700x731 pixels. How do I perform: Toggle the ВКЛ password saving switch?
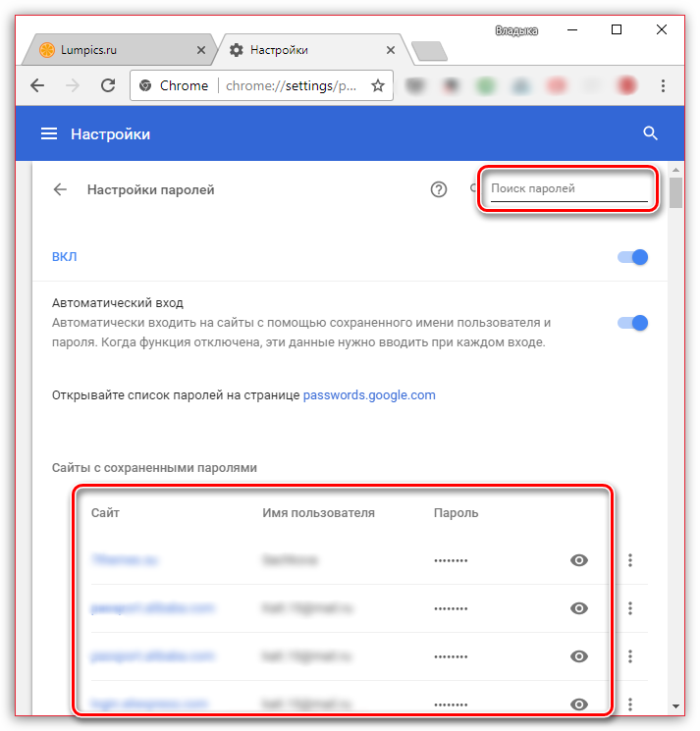click(x=633, y=257)
